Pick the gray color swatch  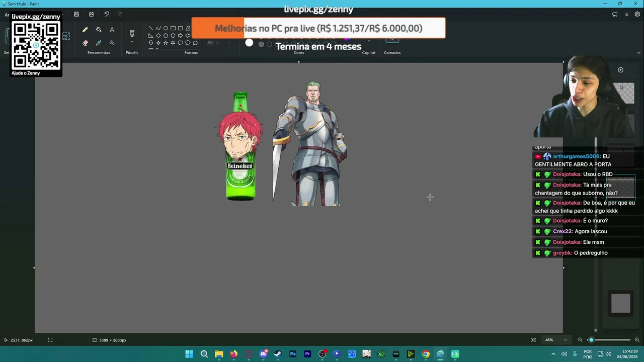click(x=261, y=44)
